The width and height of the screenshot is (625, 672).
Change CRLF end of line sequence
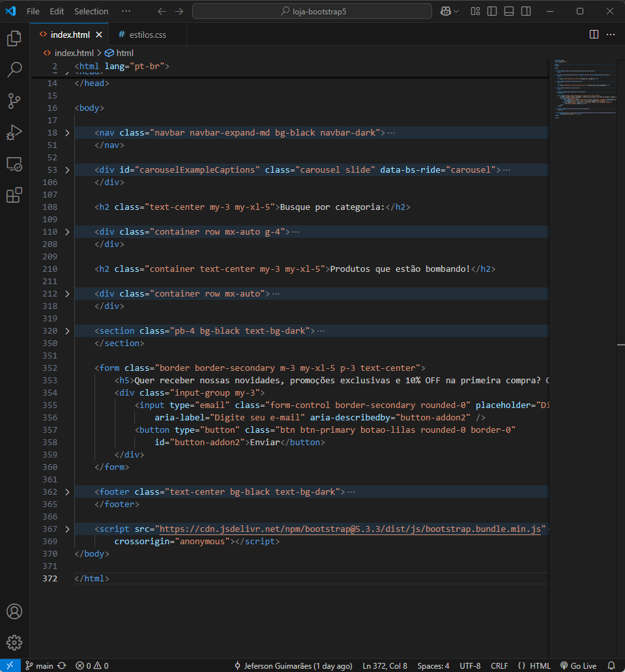tap(499, 665)
